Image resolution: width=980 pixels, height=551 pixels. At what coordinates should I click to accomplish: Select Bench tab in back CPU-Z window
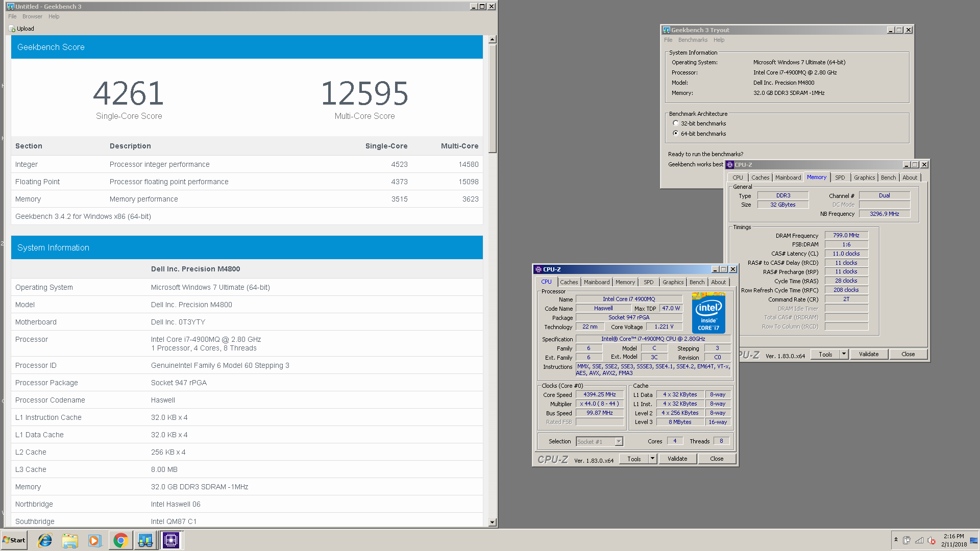[x=888, y=178]
